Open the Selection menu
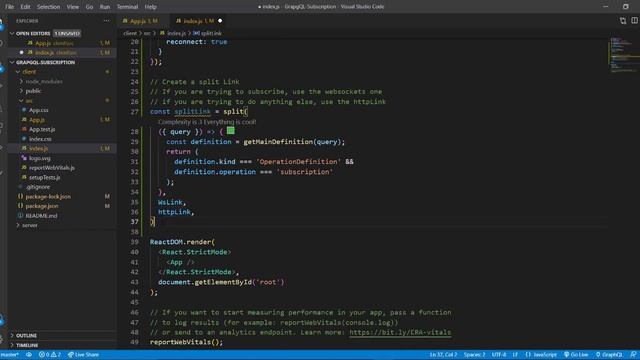Screen dimensions: 640x360 click(49, 7)
